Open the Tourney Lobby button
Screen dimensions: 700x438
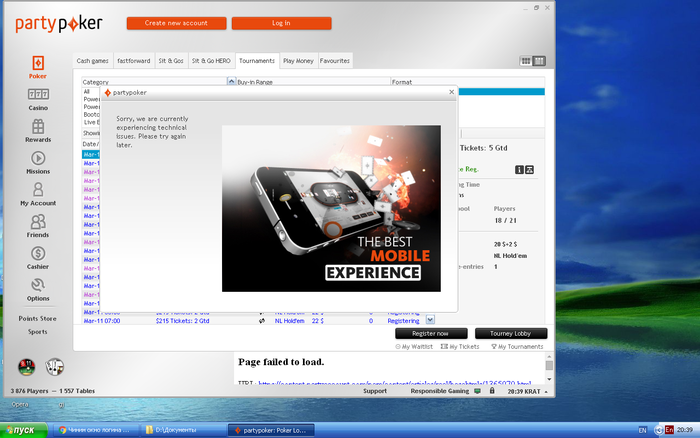[511, 334]
